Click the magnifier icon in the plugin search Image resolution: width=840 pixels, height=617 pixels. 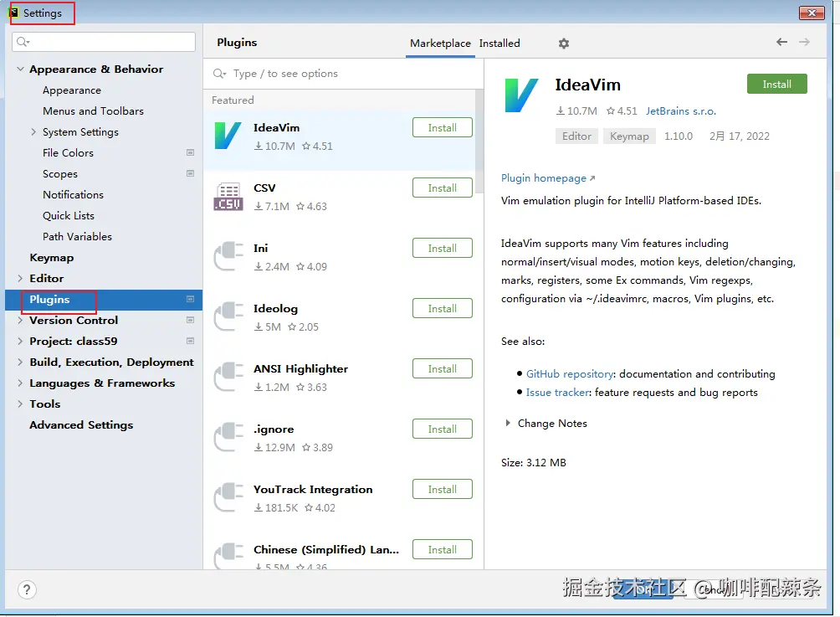pyautogui.click(x=220, y=74)
